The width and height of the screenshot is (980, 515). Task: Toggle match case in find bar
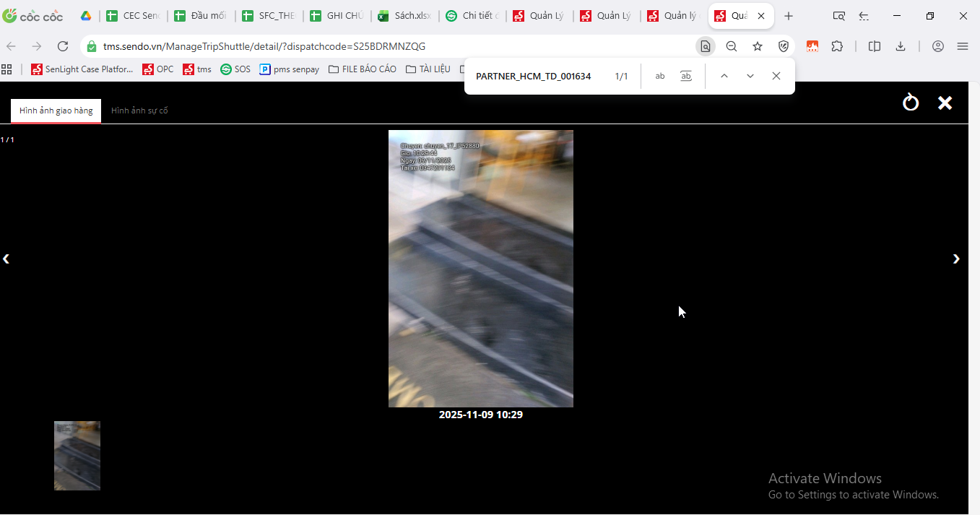(x=660, y=76)
